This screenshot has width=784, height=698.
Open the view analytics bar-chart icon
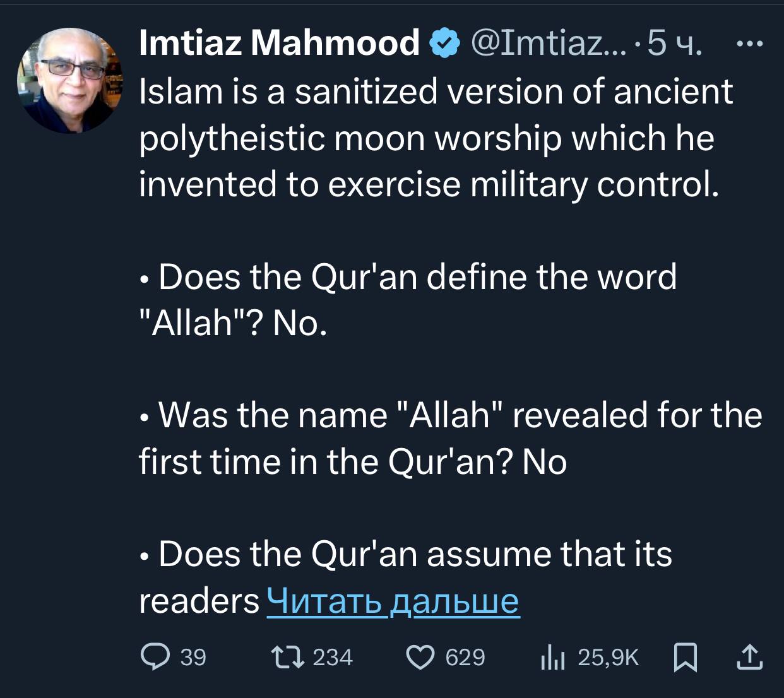pos(551,658)
